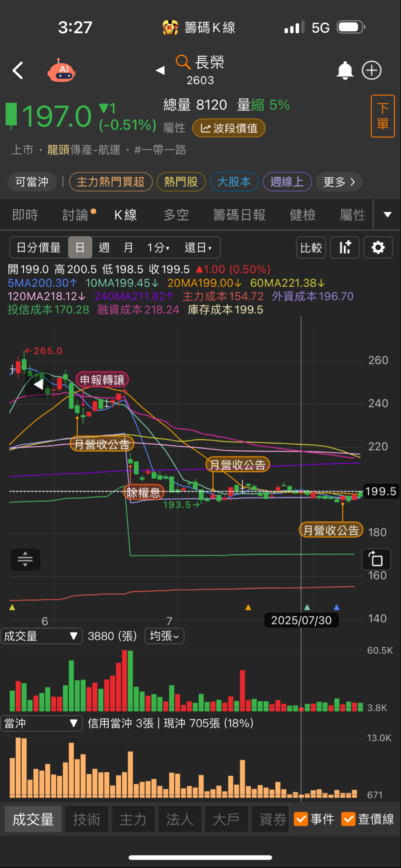Tap the rotate screen icon

377,559
